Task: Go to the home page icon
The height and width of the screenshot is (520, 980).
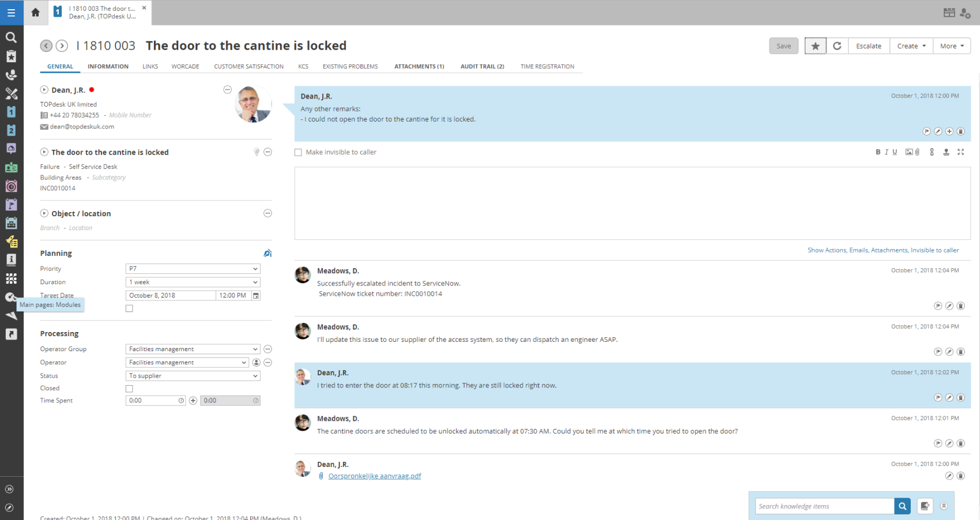Action: (36, 12)
